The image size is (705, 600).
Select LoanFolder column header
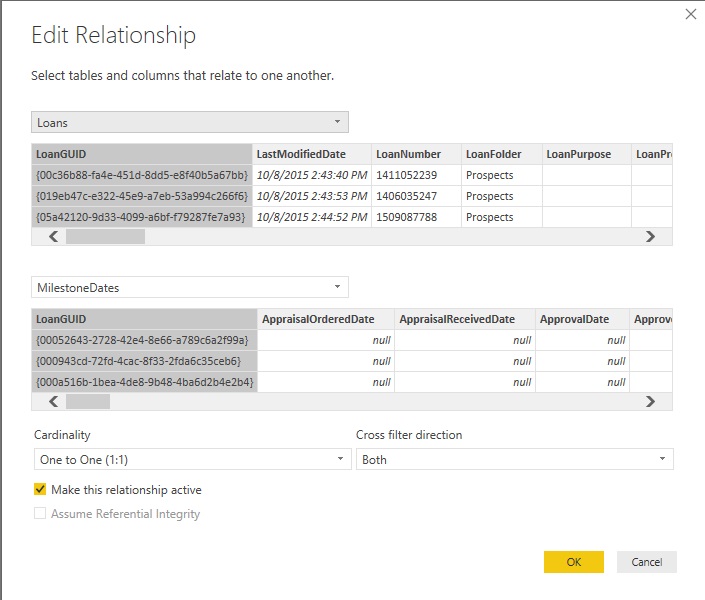pyautogui.click(x=502, y=154)
